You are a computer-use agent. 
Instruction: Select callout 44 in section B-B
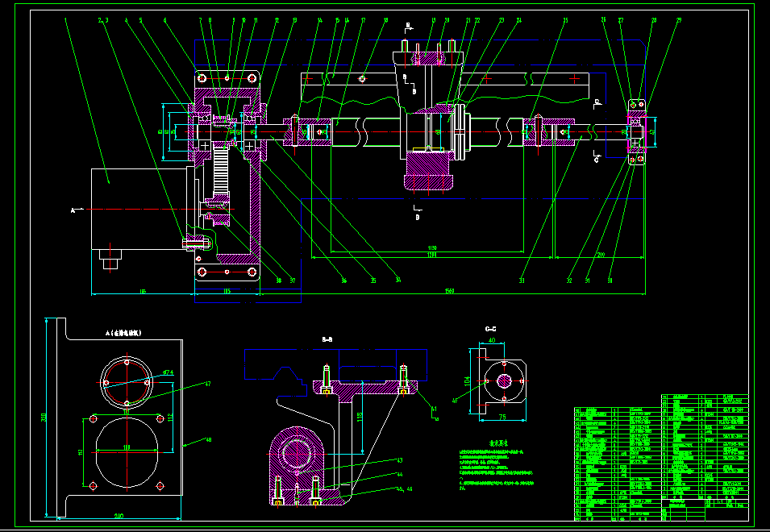(400, 475)
